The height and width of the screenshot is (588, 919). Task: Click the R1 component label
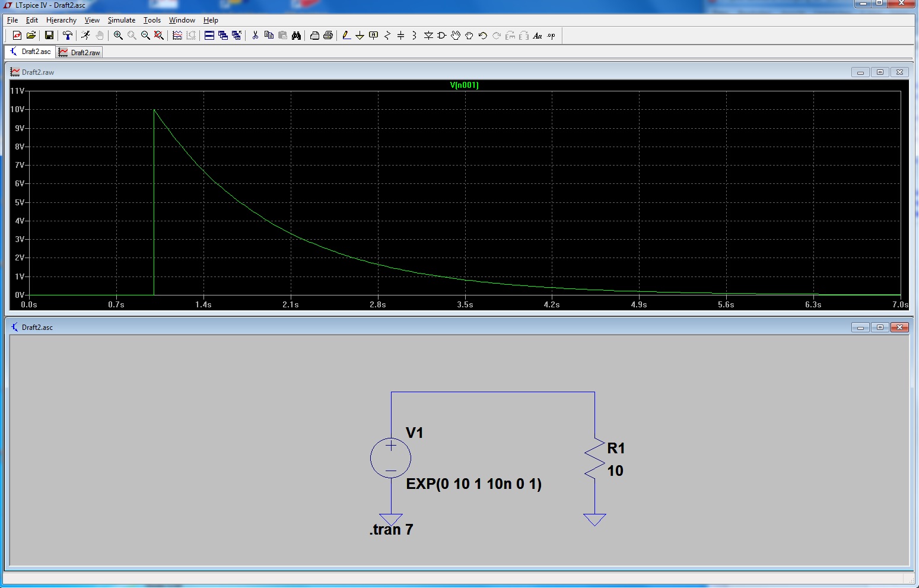pos(616,448)
